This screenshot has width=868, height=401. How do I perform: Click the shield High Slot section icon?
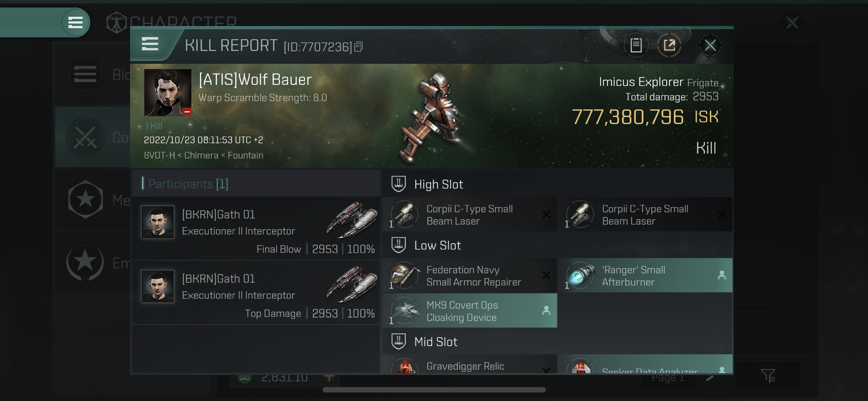click(x=398, y=184)
